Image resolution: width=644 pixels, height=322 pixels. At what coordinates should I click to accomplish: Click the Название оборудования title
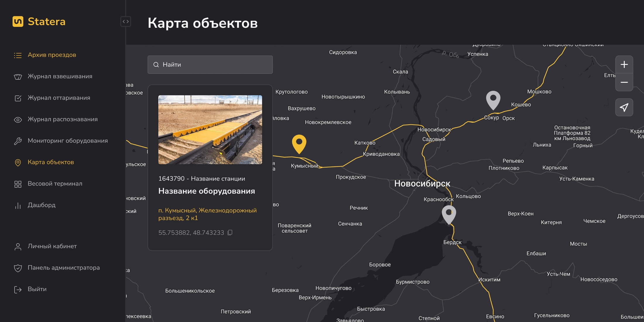click(x=207, y=191)
